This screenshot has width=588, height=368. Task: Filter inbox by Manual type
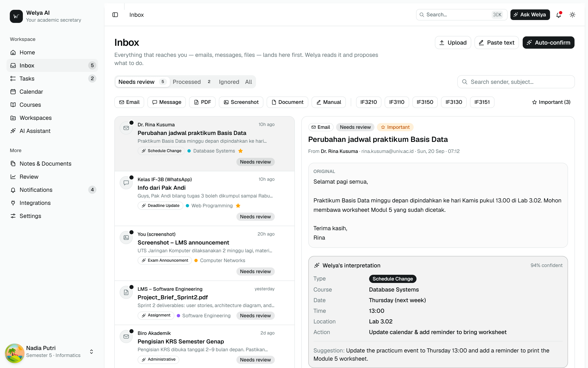329,102
